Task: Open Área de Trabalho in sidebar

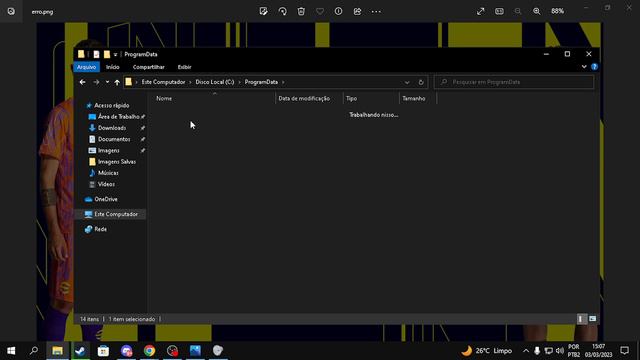Action: click(x=118, y=117)
